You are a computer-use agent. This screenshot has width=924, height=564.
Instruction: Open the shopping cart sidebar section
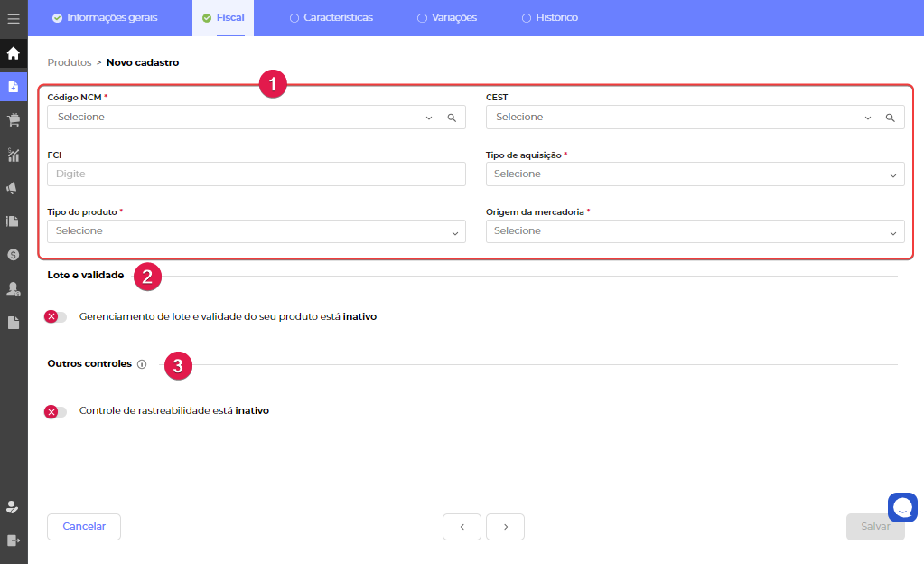tap(14, 120)
